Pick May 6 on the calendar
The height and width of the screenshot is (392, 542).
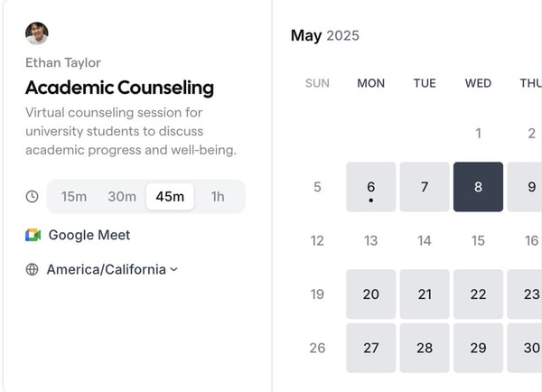coord(371,187)
